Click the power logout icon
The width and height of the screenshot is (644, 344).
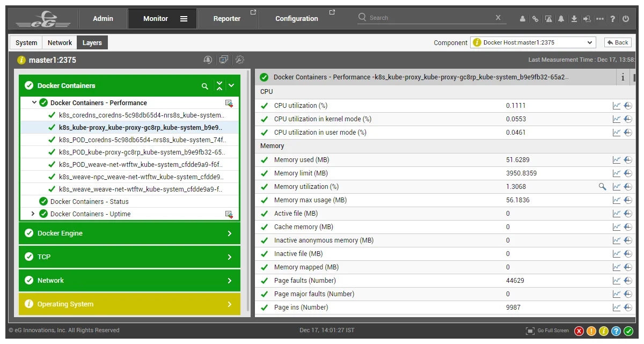click(x=626, y=19)
